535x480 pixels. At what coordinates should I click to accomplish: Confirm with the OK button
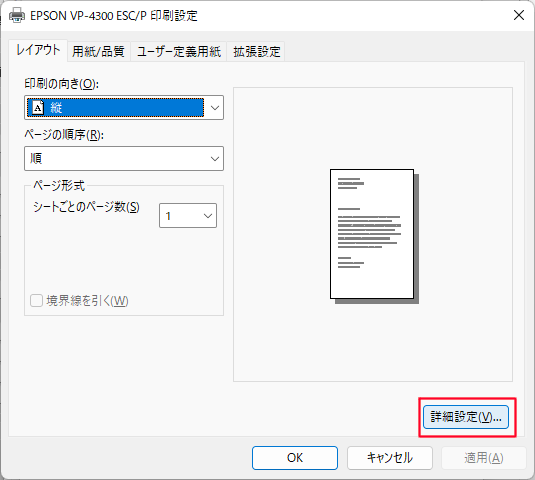coord(295,458)
